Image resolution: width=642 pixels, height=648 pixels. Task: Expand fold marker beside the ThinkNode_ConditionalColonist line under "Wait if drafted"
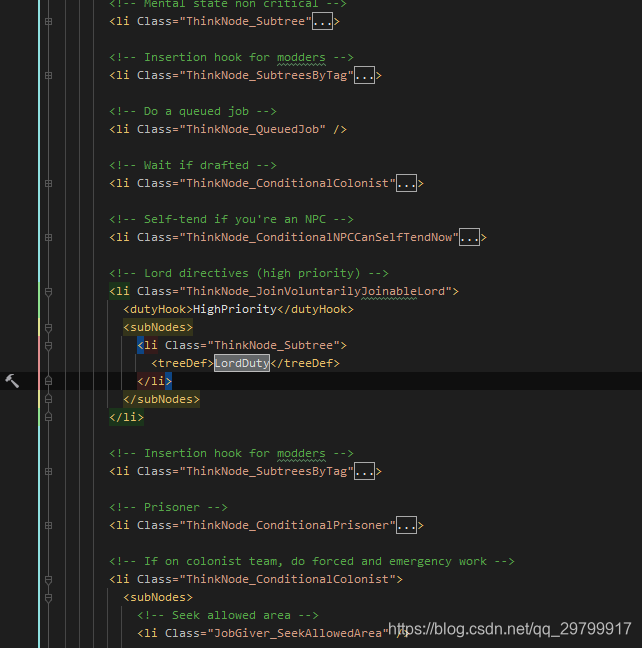(x=48, y=183)
